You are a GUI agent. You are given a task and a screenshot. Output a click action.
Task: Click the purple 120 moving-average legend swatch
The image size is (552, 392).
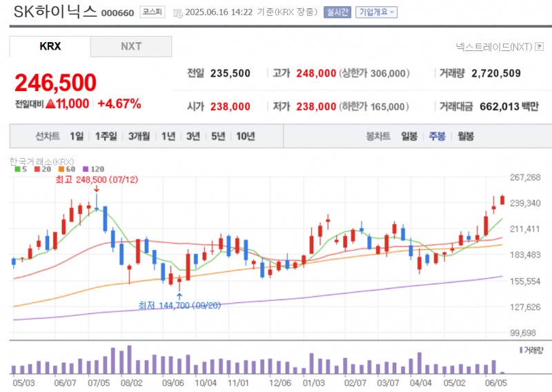pyautogui.click(x=86, y=168)
